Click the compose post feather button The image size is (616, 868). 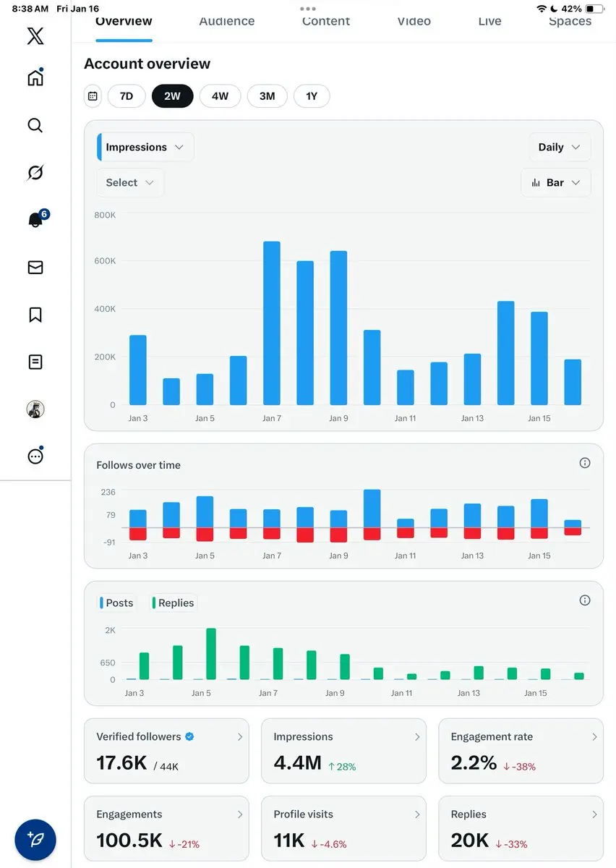click(35, 839)
